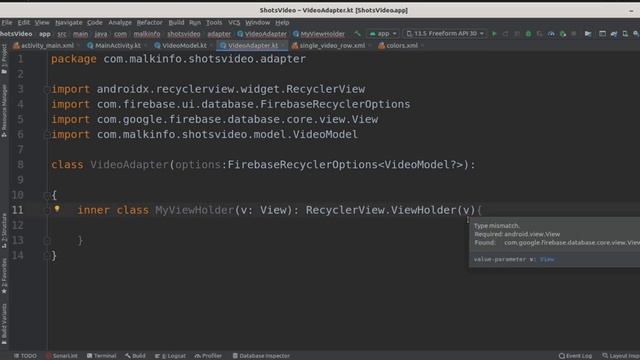Image resolution: width=640 pixels, height=360 pixels.
Task: Close the colors.xml tab
Action: coord(422,46)
